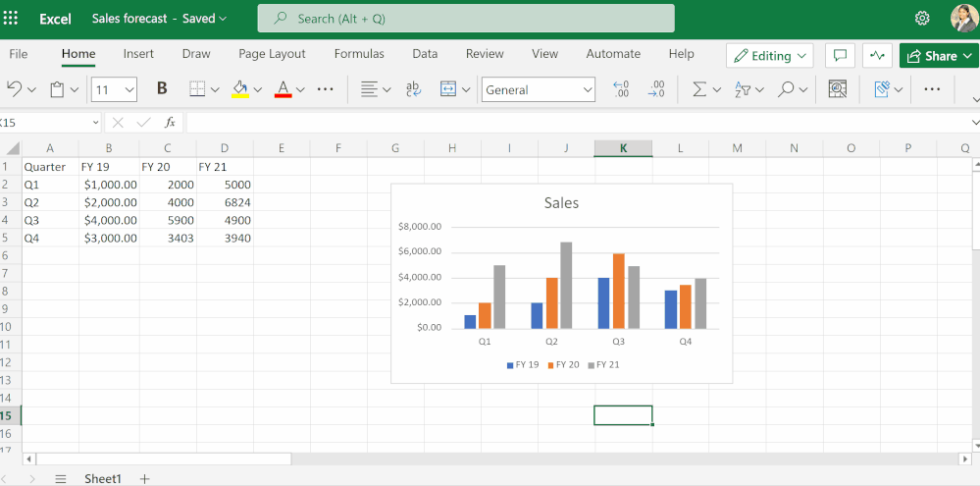The image size is (980, 486).
Task: Add a new sheet with plus icon
Action: point(144,478)
